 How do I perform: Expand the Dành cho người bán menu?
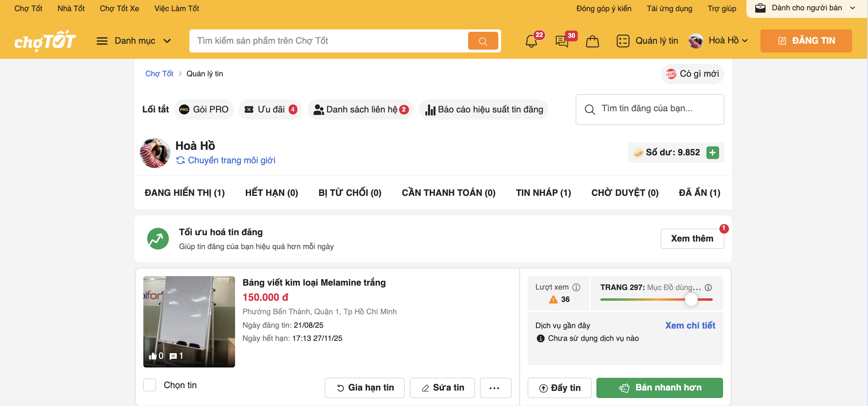(x=806, y=8)
